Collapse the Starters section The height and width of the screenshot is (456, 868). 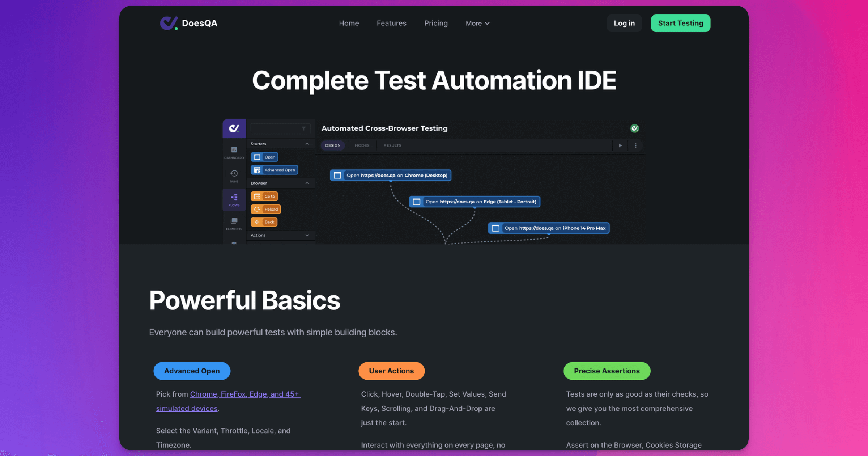tap(307, 144)
